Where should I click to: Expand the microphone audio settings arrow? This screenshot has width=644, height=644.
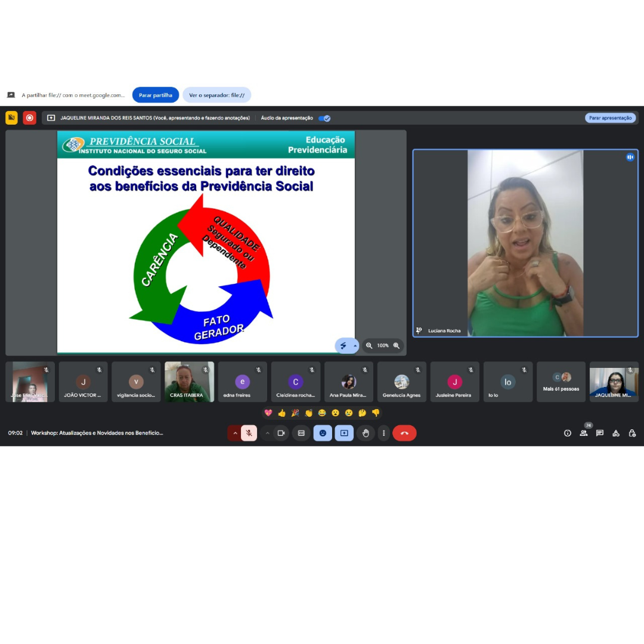[235, 433]
